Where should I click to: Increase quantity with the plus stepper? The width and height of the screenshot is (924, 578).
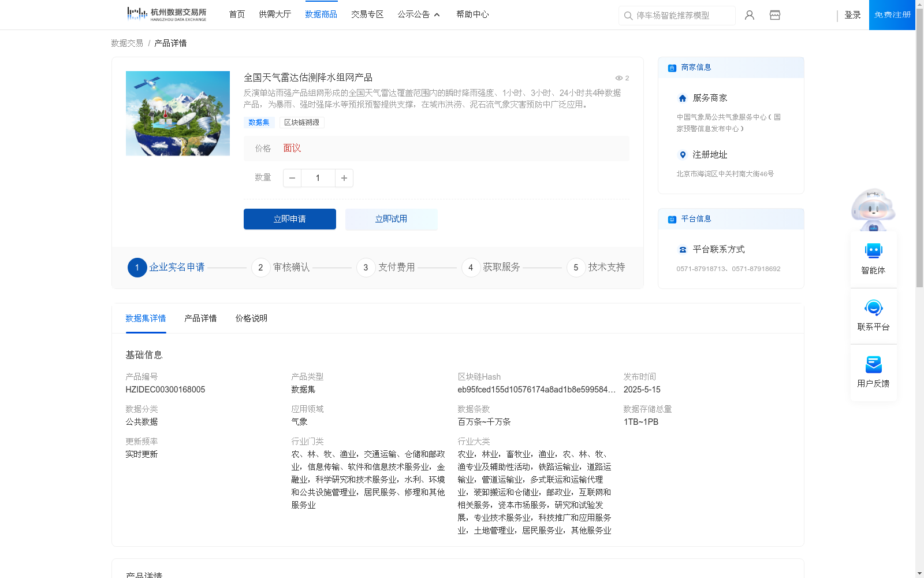coord(344,178)
